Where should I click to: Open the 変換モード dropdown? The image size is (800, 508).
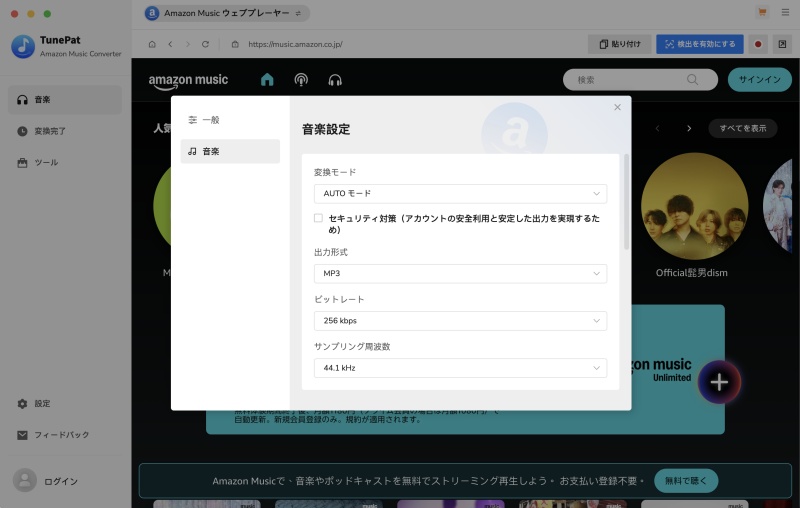[x=460, y=194]
